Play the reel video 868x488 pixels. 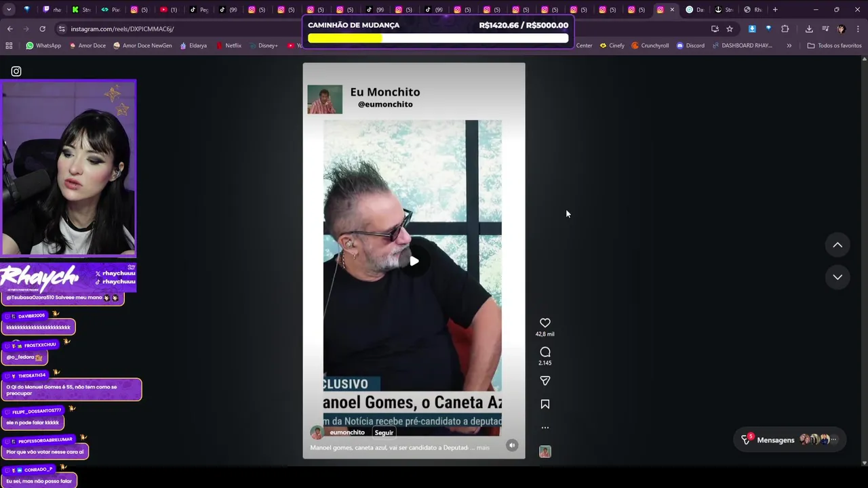pos(414,261)
